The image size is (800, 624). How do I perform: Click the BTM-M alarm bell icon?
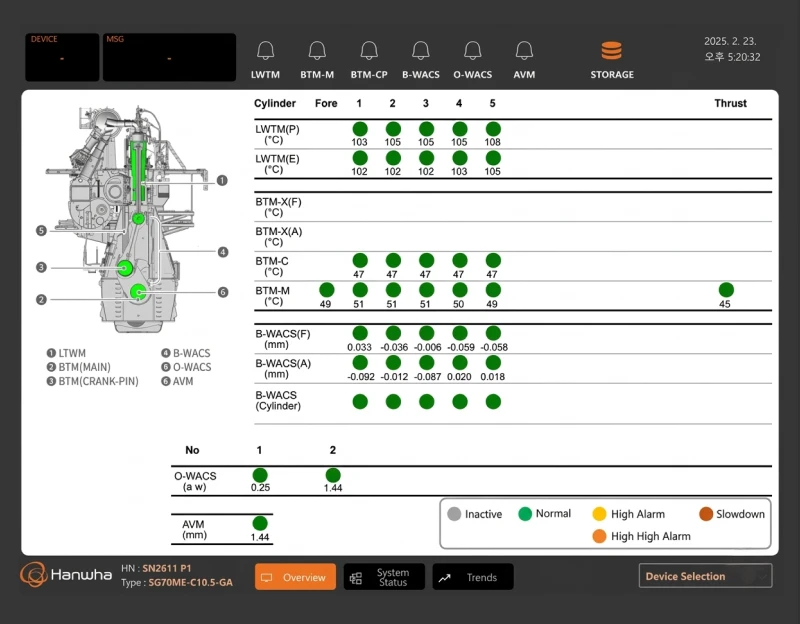317,51
